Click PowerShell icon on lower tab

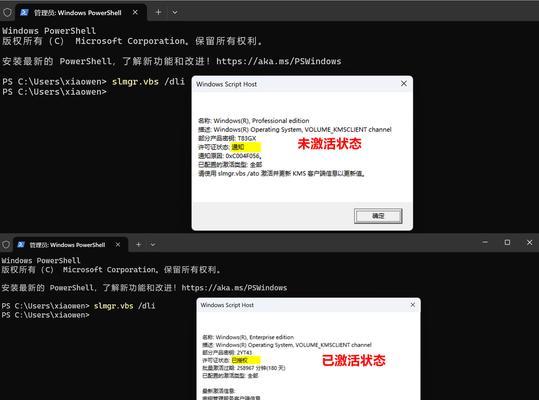coord(21,245)
